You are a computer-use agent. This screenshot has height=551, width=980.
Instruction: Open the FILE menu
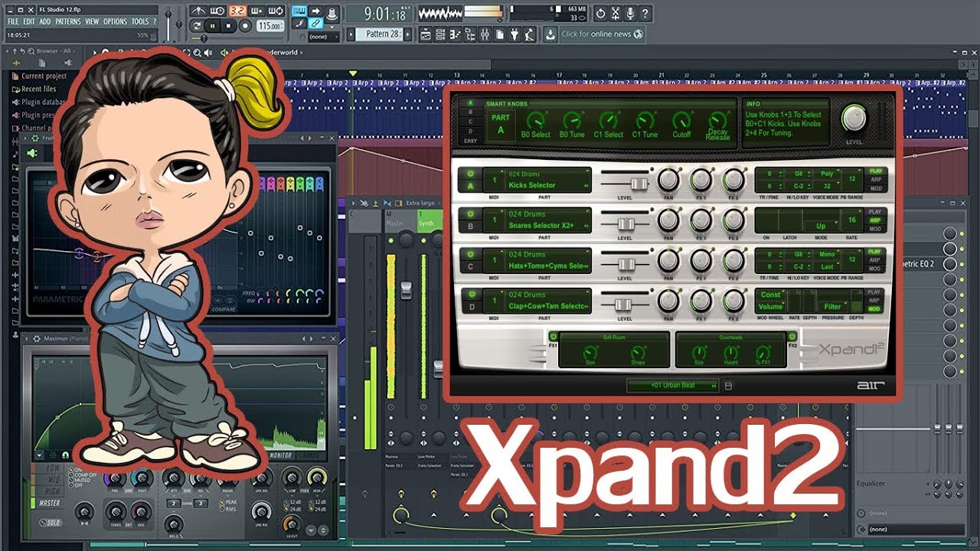pyautogui.click(x=13, y=21)
